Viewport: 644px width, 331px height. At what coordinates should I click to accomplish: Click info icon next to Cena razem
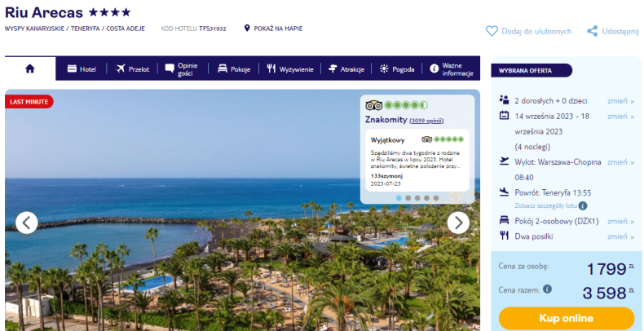click(x=547, y=289)
